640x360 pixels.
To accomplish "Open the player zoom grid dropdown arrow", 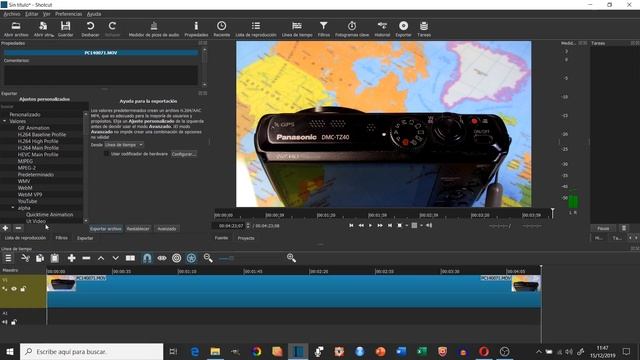I will (421, 225).
